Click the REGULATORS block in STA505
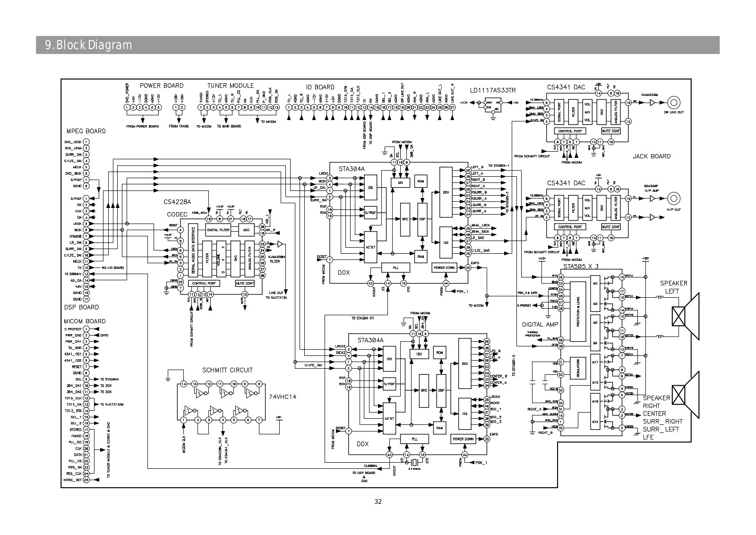Image resolution: width=756 pixels, height=535 pixels. [x=578, y=367]
